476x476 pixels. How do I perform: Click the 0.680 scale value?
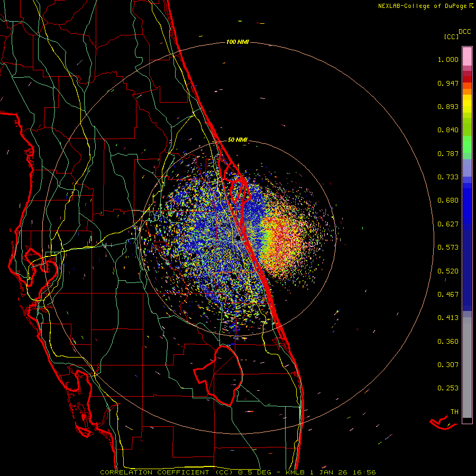(448, 200)
